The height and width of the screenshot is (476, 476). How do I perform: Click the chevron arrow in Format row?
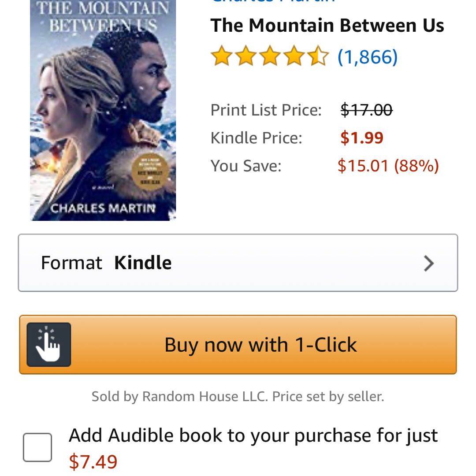point(428,263)
